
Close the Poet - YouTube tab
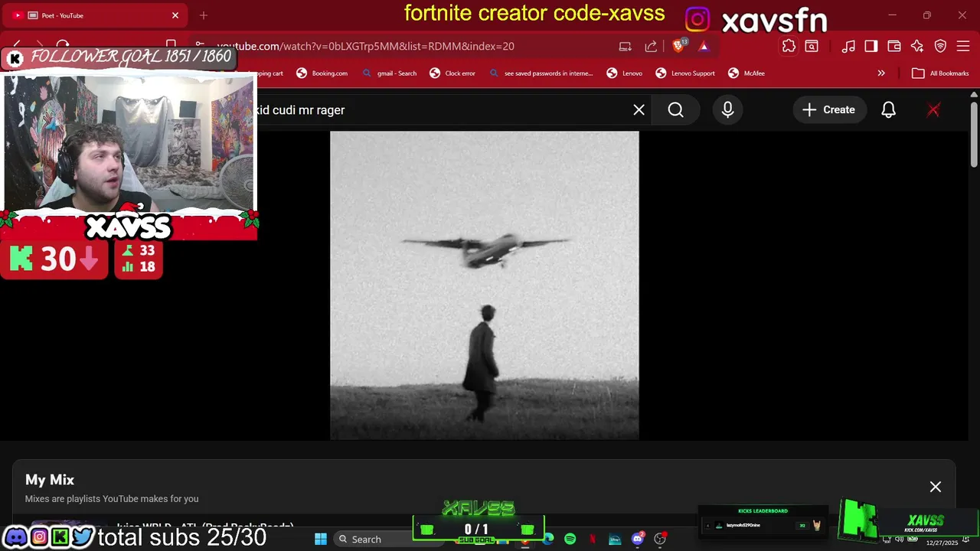[x=175, y=15]
